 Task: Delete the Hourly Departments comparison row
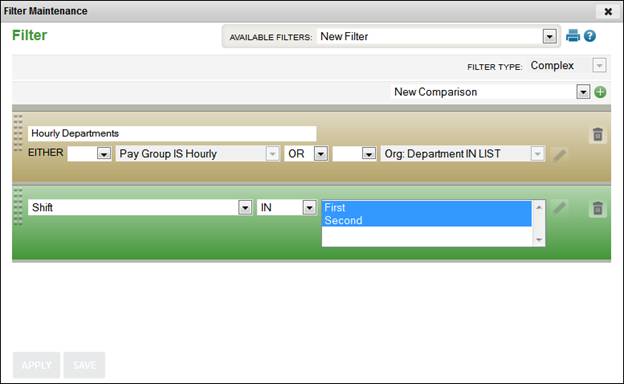[597, 134]
